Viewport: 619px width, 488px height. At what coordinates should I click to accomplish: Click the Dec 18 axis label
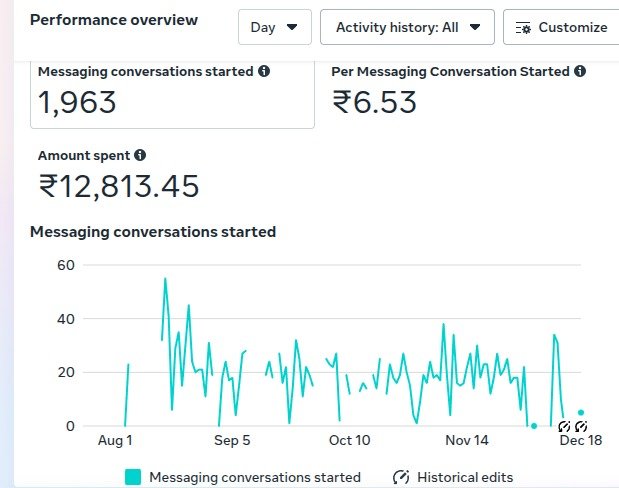pos(581,440)
